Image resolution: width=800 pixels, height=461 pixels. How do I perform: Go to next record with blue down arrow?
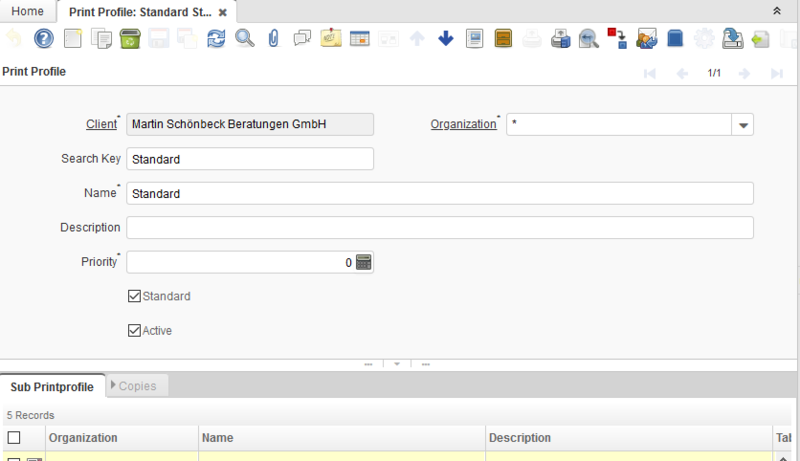click(446, 39)
